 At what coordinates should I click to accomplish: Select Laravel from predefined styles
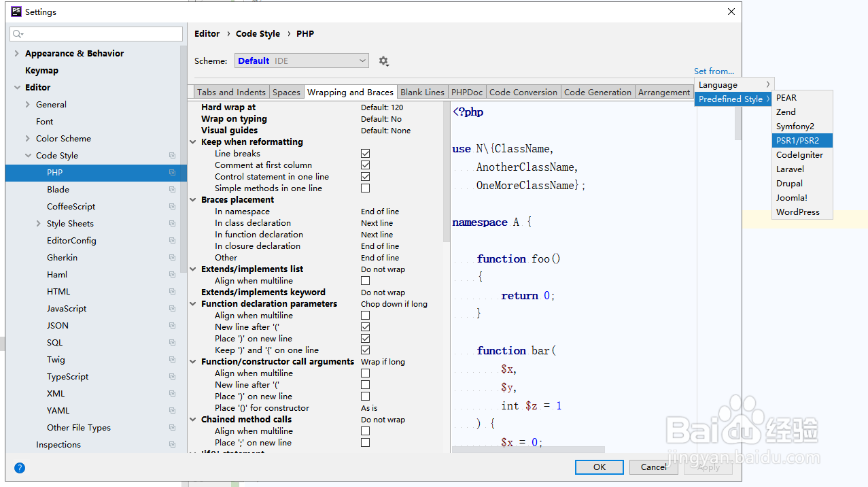coord(802,169)
